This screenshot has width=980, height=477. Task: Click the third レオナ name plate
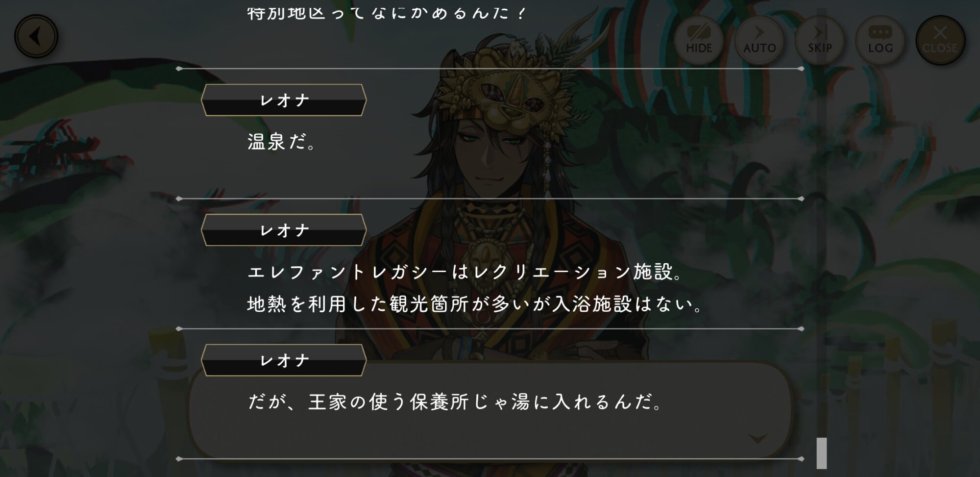(284, 360)
